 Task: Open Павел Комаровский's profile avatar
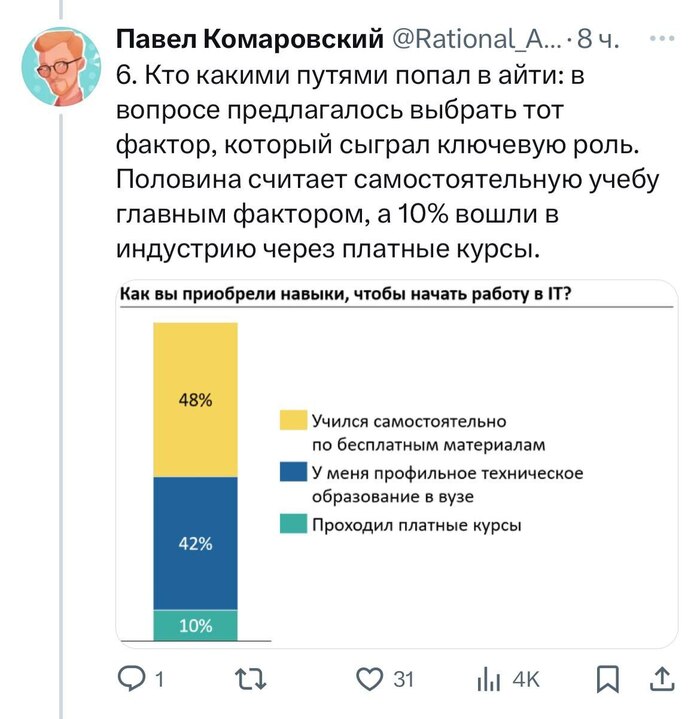[61, 68]
